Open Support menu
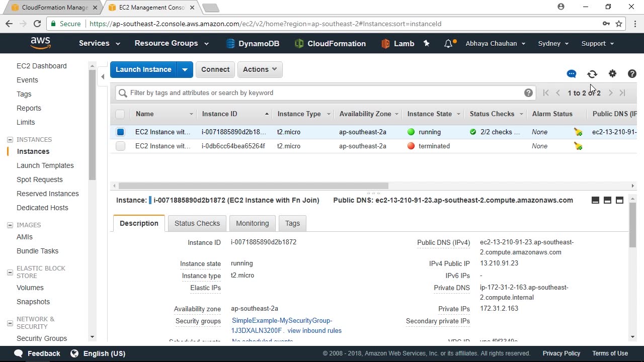The image size is (644, 362). click(x=598, y=43)
